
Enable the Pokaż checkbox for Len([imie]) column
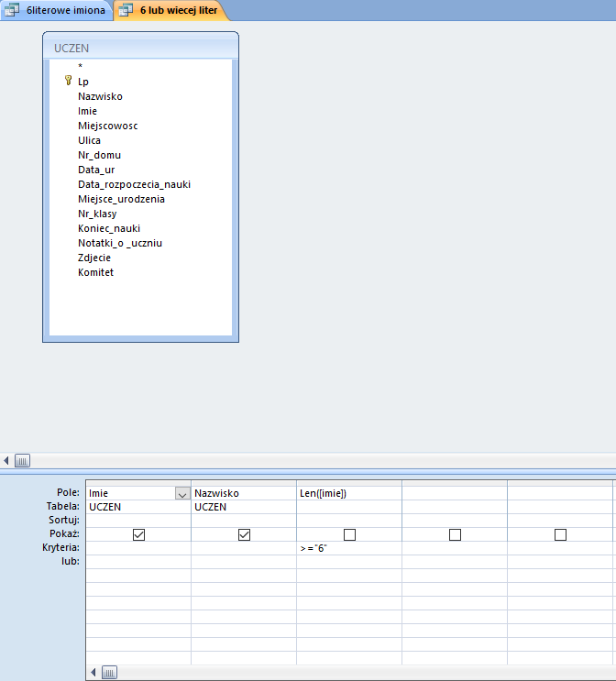pyautogui.click(x=349, y=534)
